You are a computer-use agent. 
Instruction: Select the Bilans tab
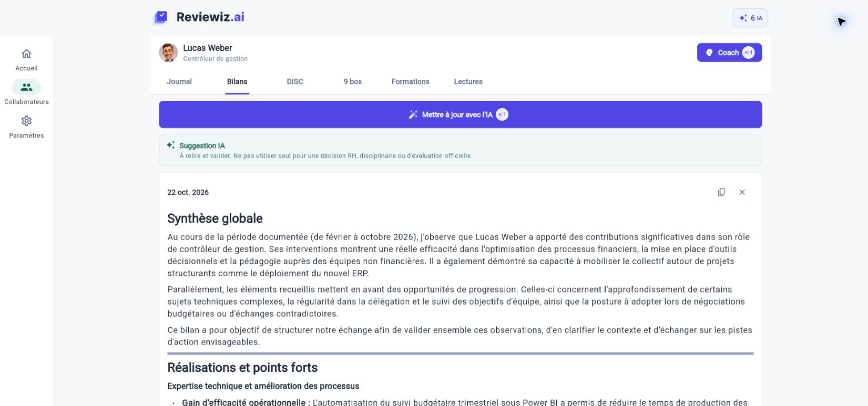click(x=237, y=81)
